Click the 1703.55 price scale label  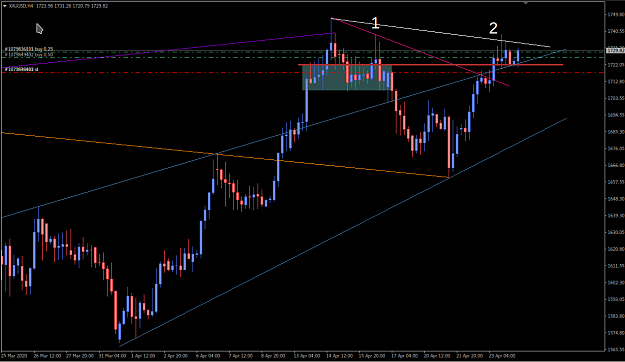click(x=616, y=98)
